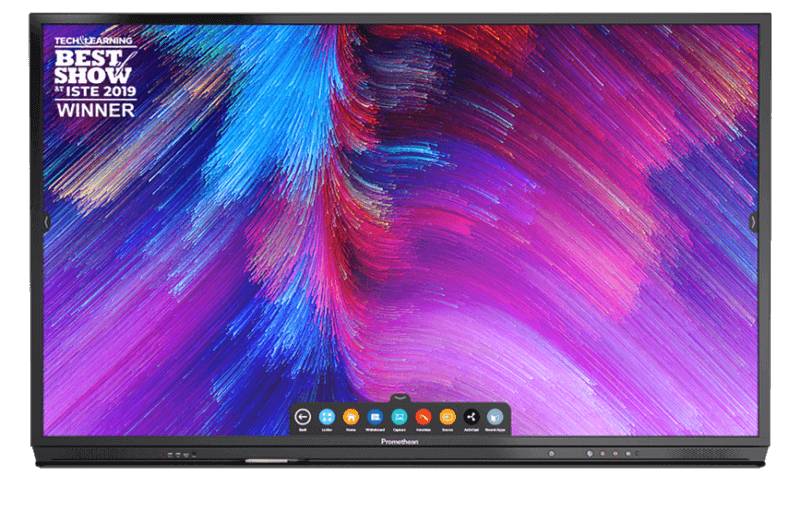Screen dimensions: 800x511
Task: Launch the Whiteboard app
Action: pos(375,416)
